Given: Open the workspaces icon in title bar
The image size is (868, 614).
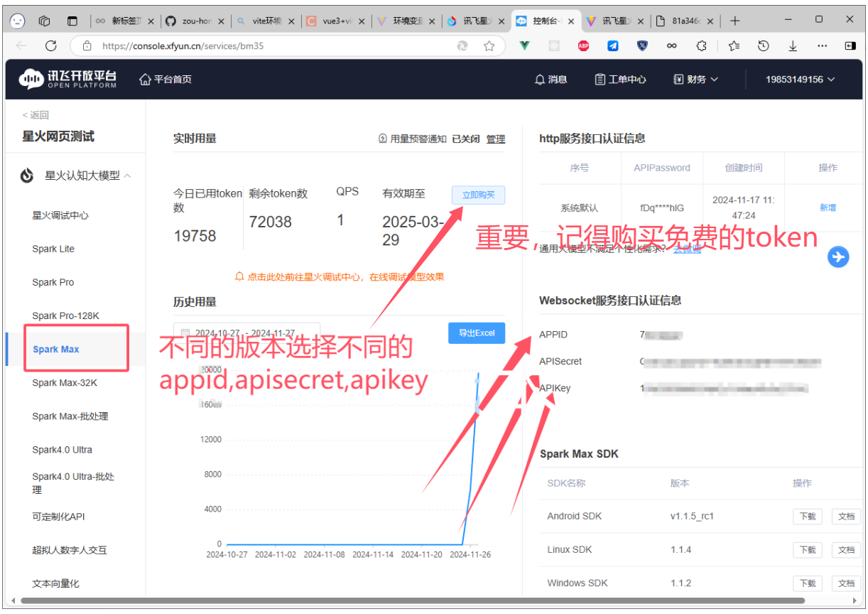Looking at the screenshot, I should [x=44, y=21].
